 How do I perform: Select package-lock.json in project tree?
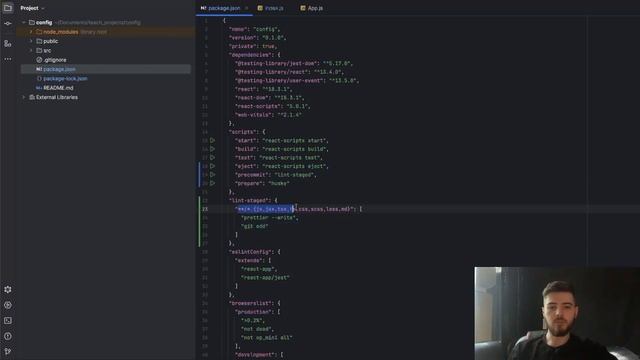pos(65,78)
